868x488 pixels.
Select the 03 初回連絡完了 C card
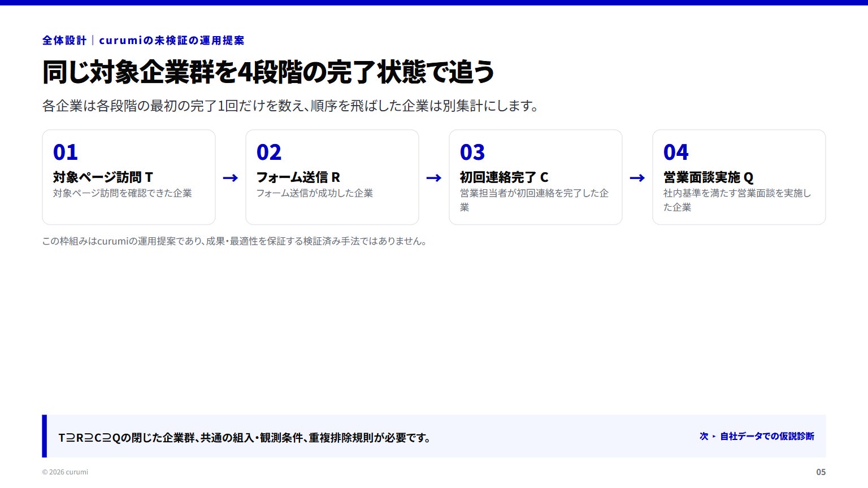pyautogui.click(x=536, y=177)
